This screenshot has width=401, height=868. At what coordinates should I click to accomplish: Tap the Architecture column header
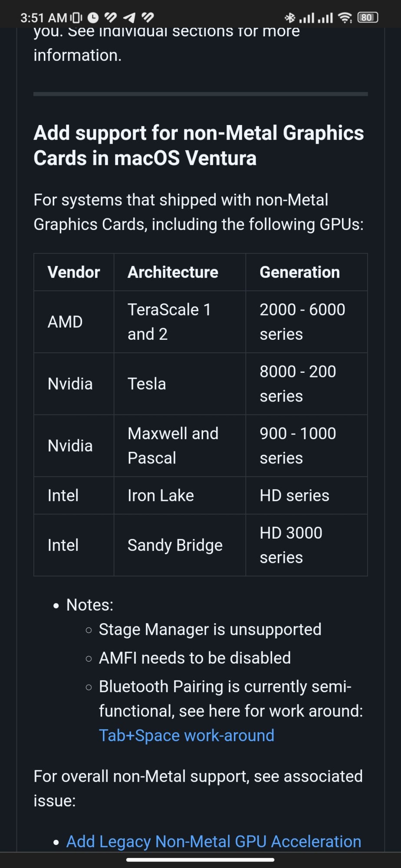coord(173,272)
